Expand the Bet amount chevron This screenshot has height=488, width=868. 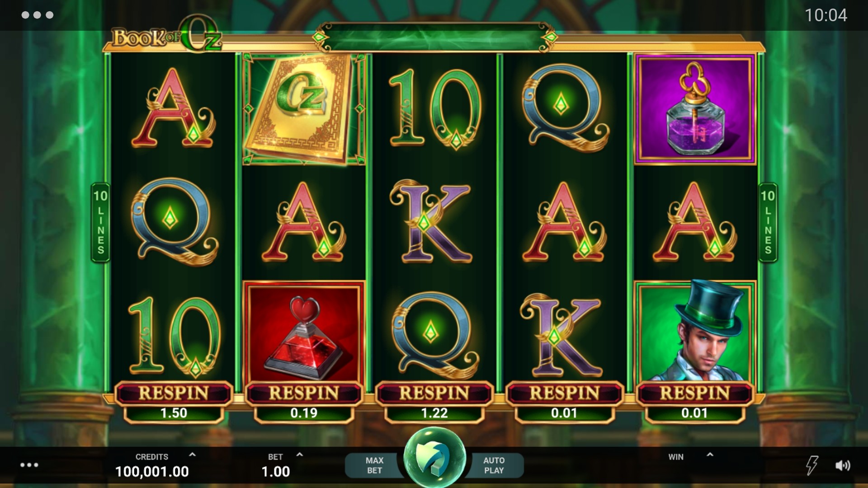coord(299,455)
